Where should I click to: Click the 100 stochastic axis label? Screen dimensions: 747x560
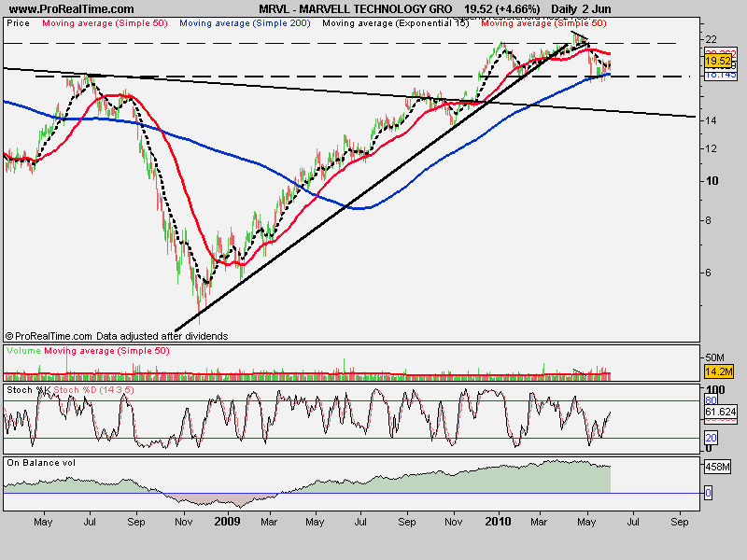(714, 390)
